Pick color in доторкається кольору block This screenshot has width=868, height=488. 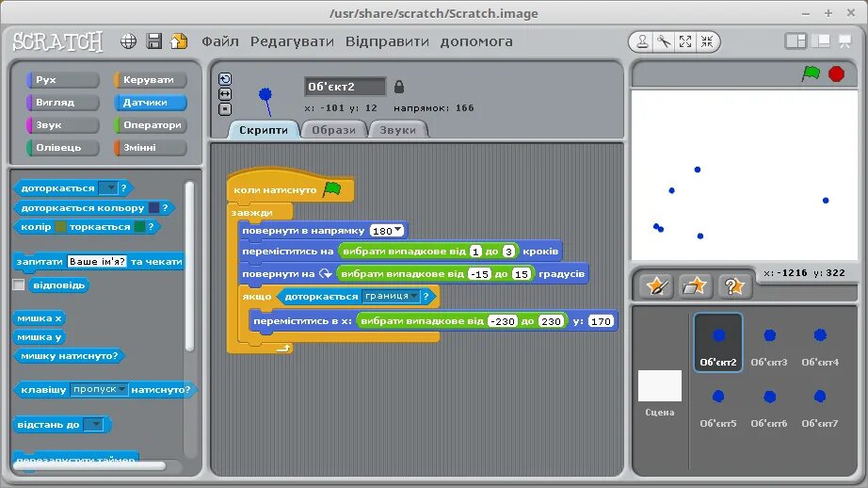[153, 207]
